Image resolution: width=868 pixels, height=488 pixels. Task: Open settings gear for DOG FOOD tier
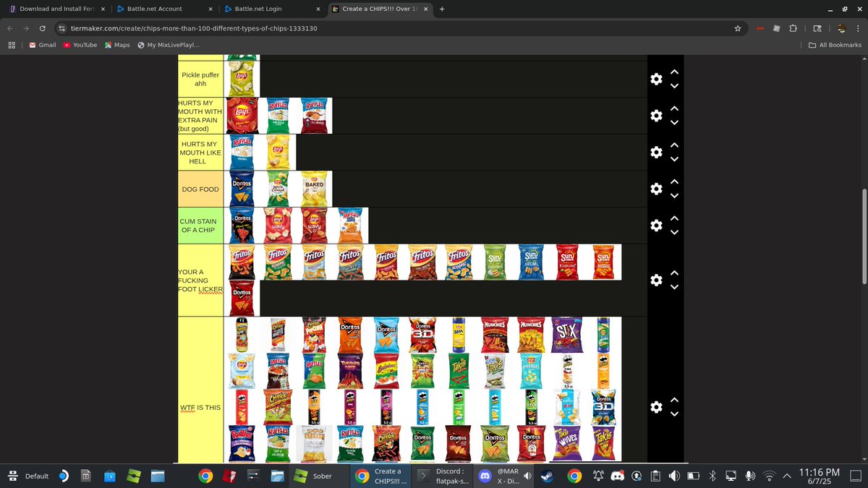point(656,189)
